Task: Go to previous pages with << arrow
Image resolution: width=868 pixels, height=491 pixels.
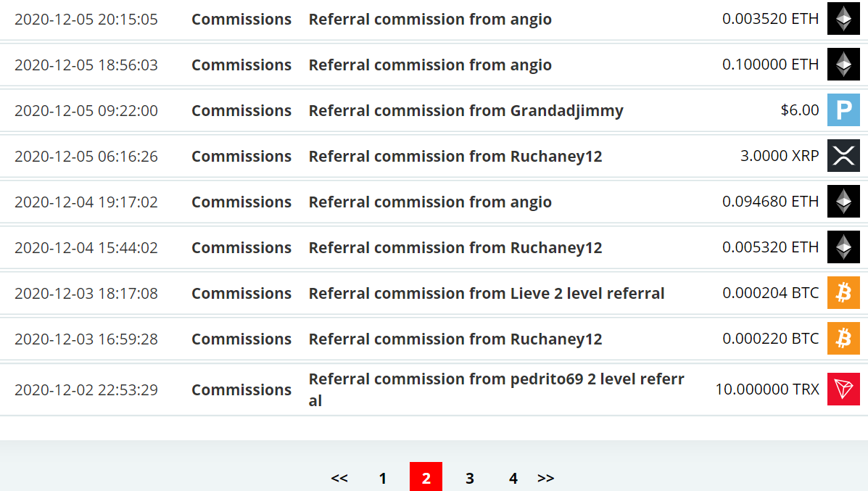Action: 339,478
